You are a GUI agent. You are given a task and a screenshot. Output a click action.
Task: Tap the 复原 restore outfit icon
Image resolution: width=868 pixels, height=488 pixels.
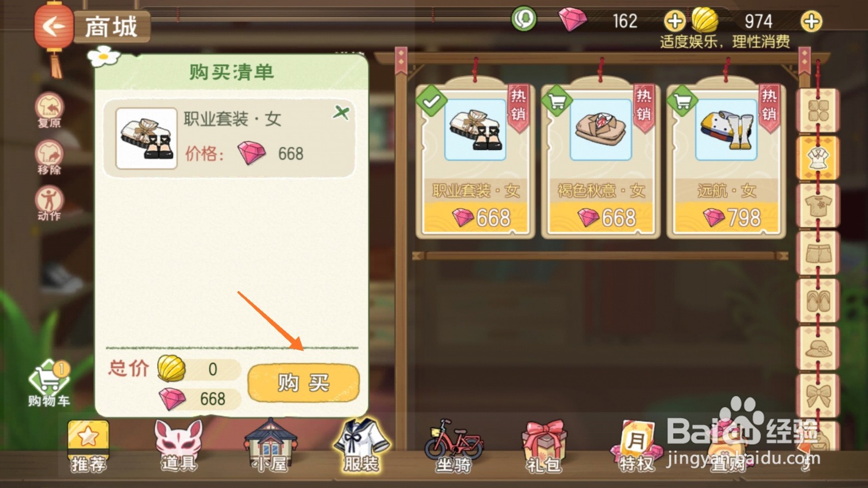49,110
